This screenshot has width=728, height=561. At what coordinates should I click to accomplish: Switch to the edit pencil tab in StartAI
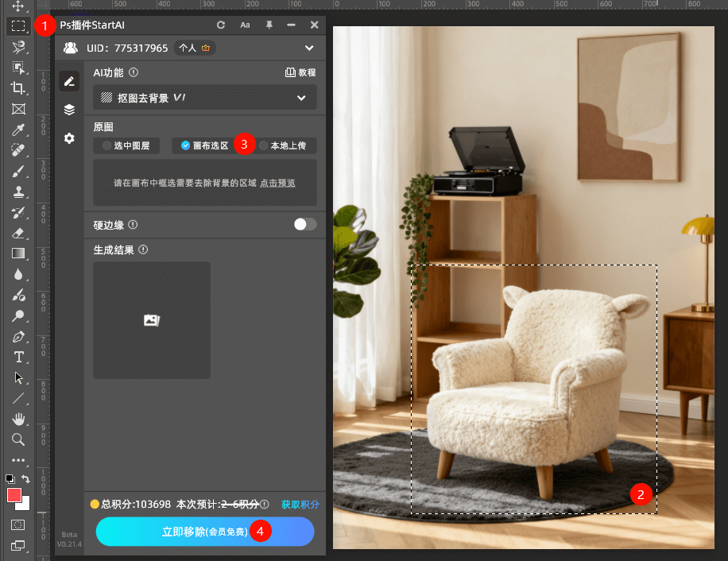[x=69, y=81]
